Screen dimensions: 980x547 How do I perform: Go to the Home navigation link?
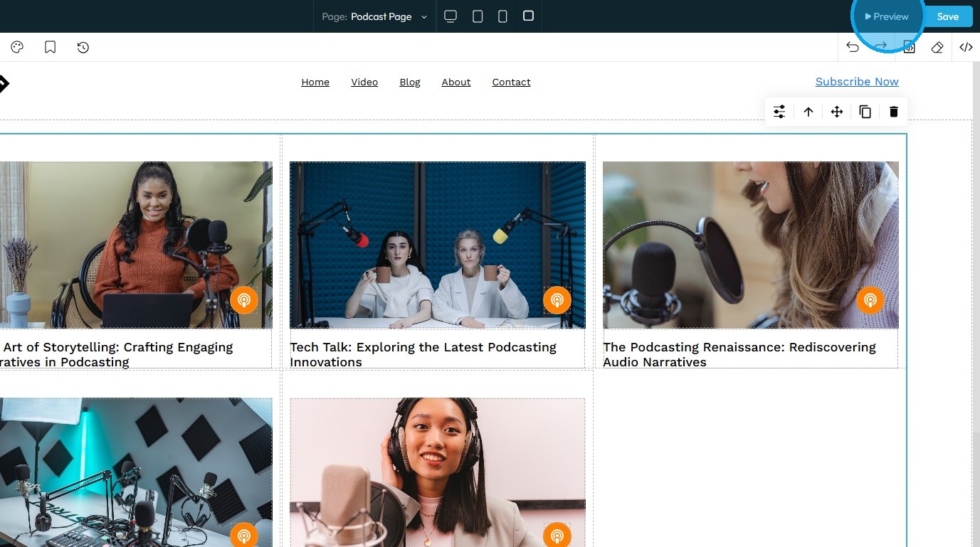[315, 83]
